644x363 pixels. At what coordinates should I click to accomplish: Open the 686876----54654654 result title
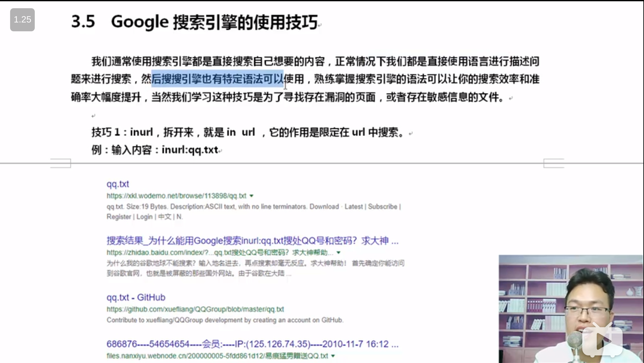(252, 344)
